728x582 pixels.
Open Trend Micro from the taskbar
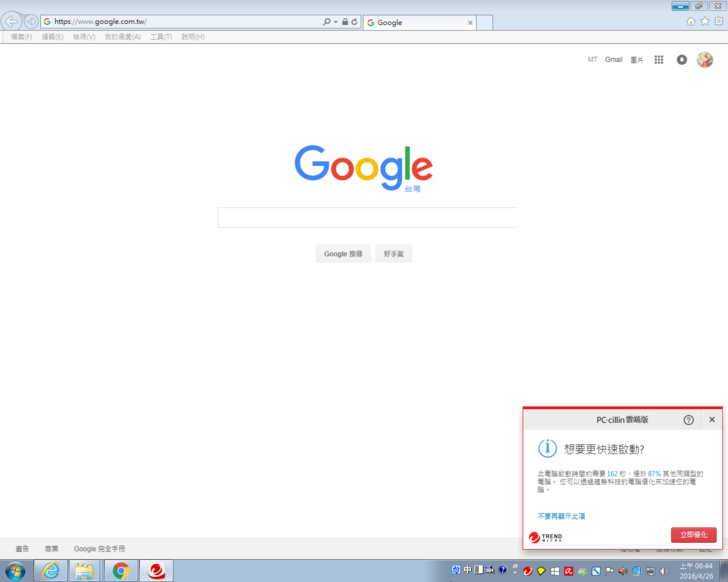point(157,571)
